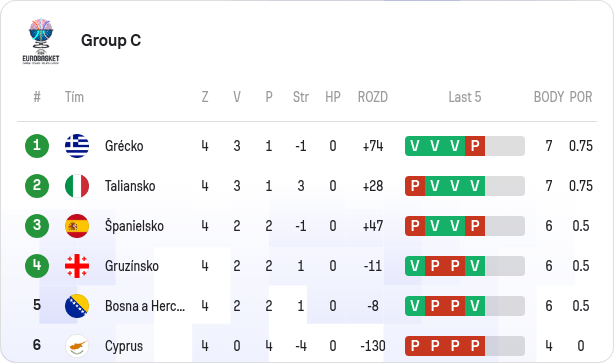This screenshot has height=363, width=614.
Task: Click Grécko's red P result in Last 5
Action: click(475, 146)
